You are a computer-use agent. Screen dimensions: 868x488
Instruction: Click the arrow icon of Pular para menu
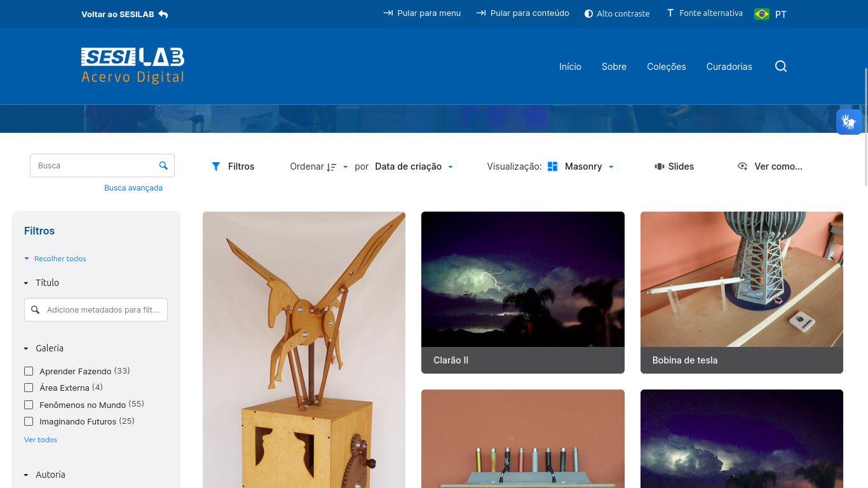pyautogui.click(x=388, y=13)
